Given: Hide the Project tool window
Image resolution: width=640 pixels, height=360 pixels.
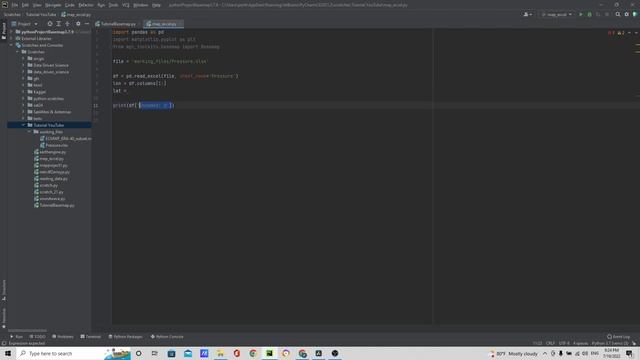Looking at the screenshot, I should [x=87, y=24].
